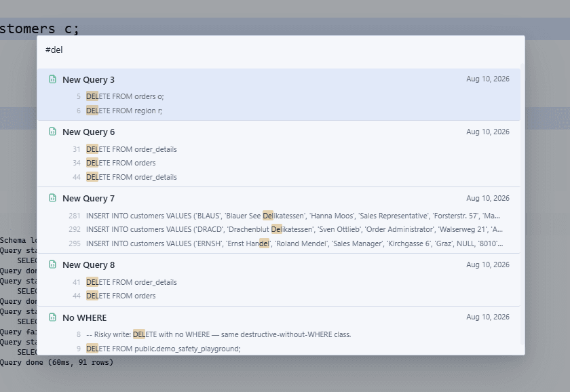This screenshot has width=570, height=392.
Task: Click the file icon beside New Query 7
Action: tap(53, 198)
